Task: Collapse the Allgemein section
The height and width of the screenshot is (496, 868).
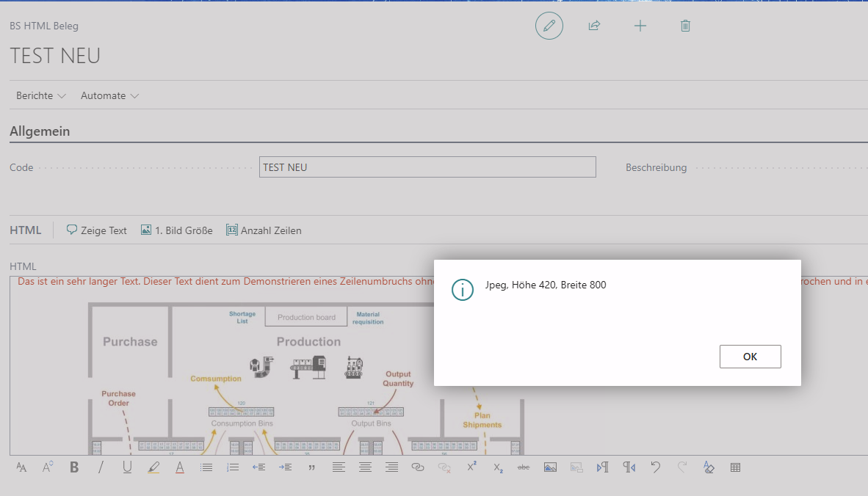Action: click(40, 131)
